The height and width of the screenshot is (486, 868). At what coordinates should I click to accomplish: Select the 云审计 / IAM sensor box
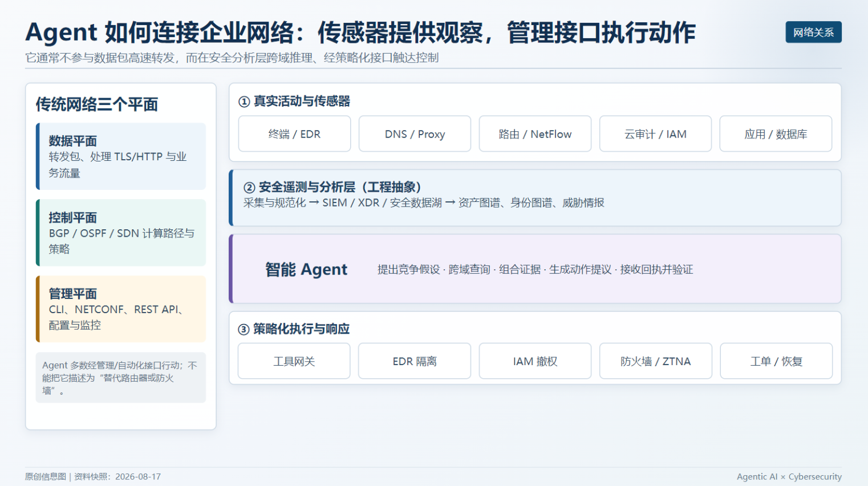point(655,134)
